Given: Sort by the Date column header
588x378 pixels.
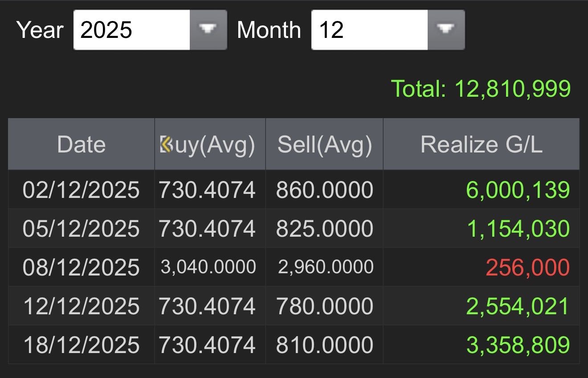Looking at the screenshot, I should 81,145.
